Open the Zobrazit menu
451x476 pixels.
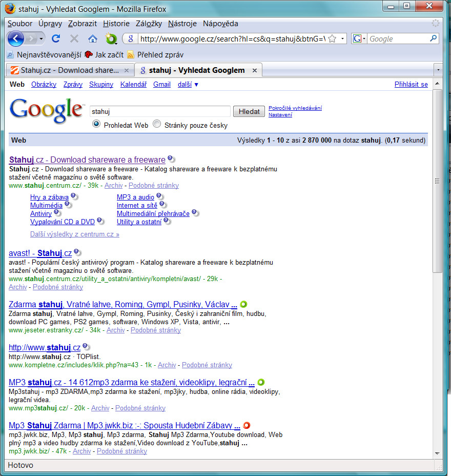click(82, 24)
